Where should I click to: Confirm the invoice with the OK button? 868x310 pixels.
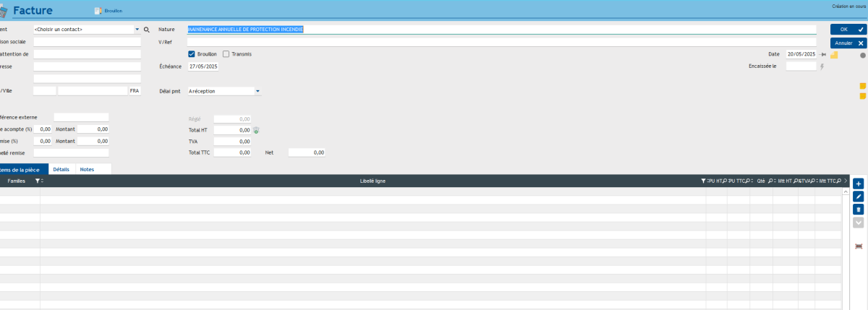pyautogui.click(x=848, y=30)
